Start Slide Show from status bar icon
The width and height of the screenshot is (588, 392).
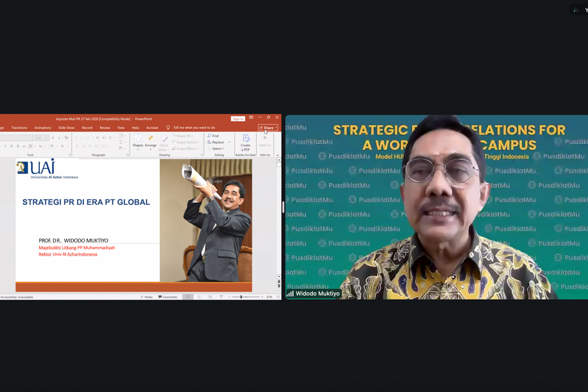pyautogui.click(x=221, y=297)
